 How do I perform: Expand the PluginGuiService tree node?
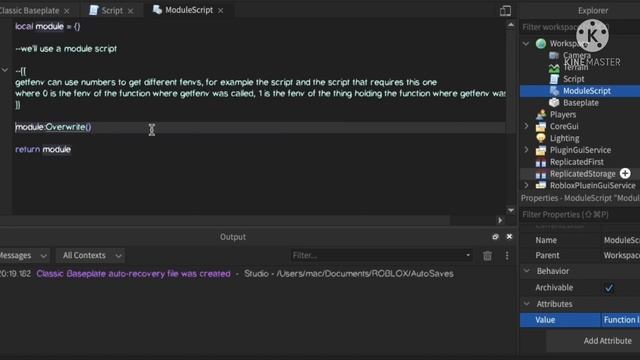[x=526, y=150]
